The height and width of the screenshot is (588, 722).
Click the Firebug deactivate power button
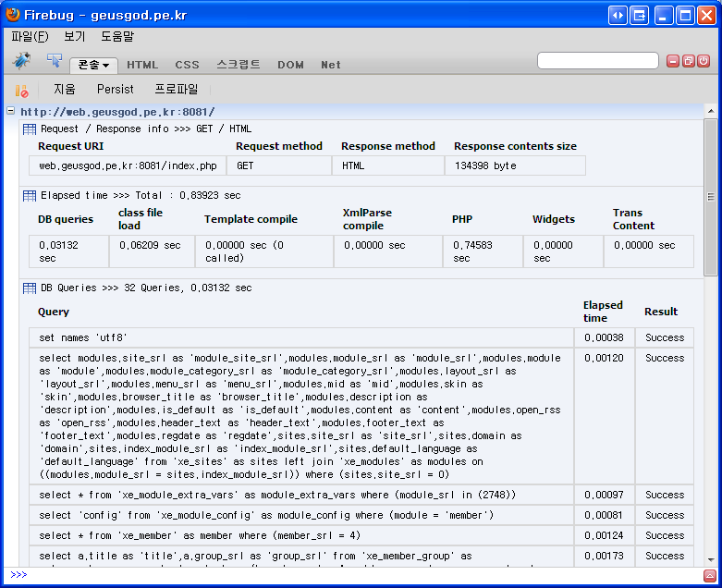pos(704,61)
